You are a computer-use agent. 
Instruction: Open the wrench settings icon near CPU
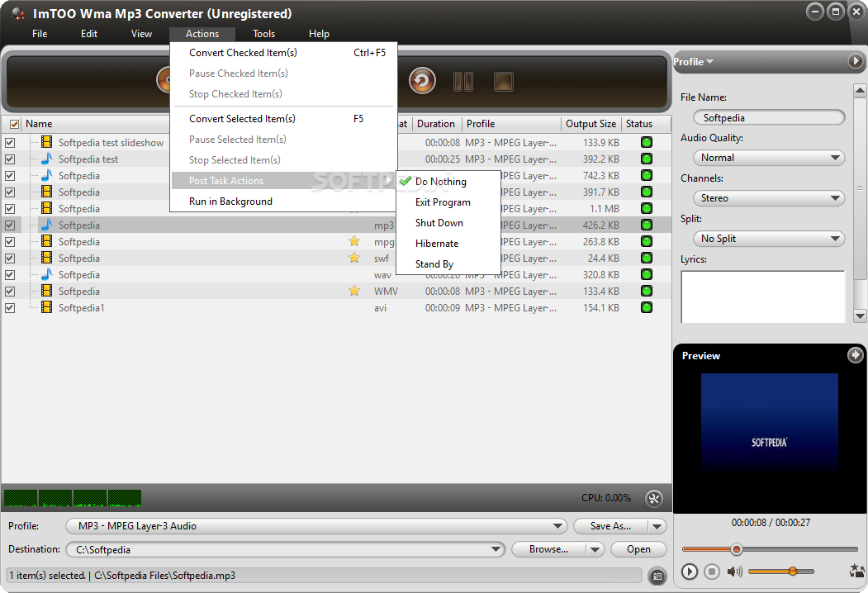pos(654,498)
